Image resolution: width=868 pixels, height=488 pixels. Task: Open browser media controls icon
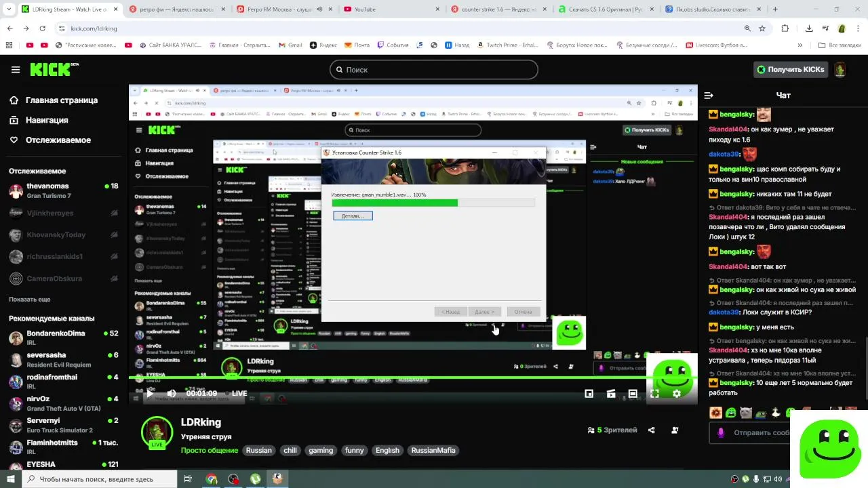click(825, 28)
